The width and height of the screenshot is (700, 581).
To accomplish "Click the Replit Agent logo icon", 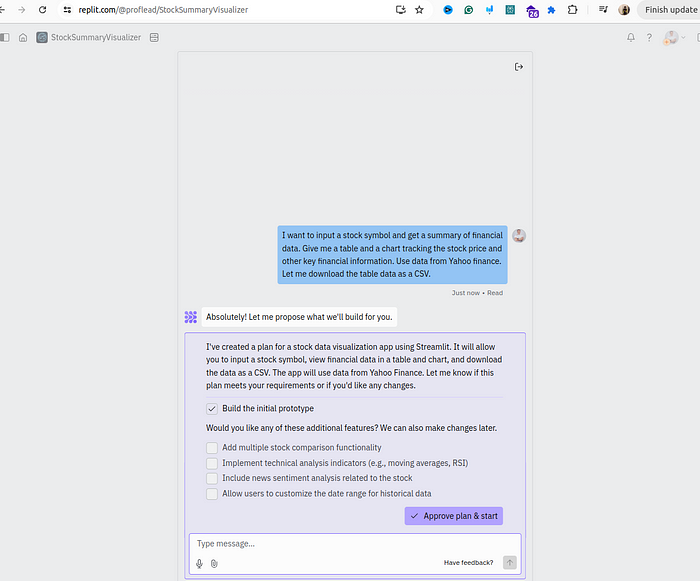I will tap(191, 317).
